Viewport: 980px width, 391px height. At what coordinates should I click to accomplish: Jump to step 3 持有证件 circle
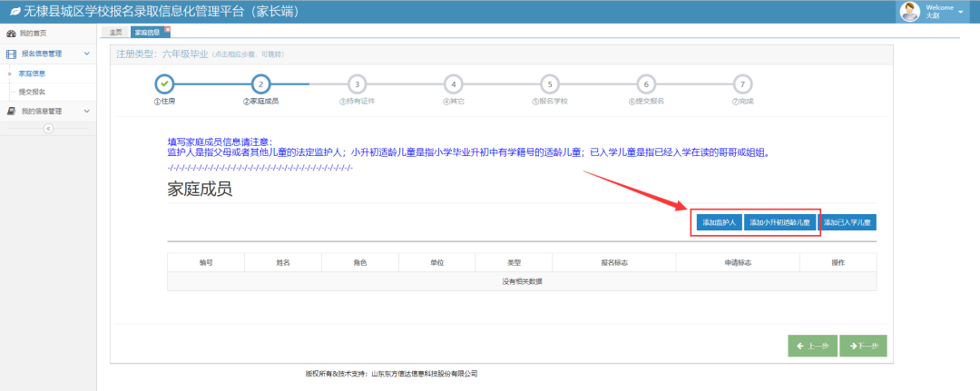tap(357, 83)
